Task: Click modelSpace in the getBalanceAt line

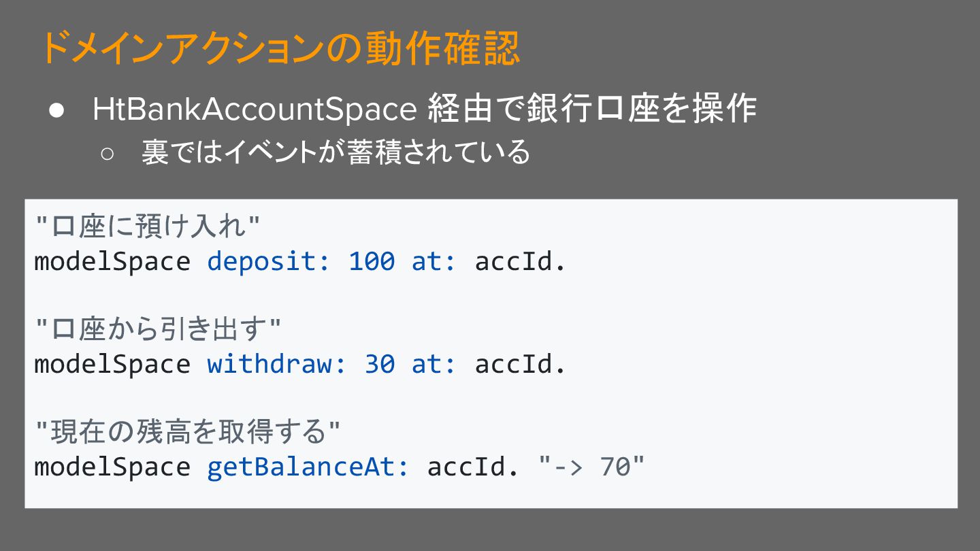Action: [x=112, y=467]
